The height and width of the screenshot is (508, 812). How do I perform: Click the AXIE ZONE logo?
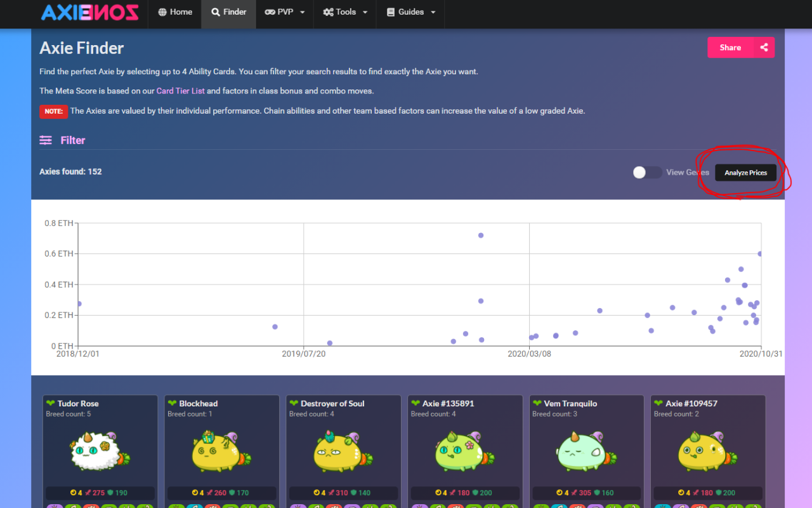point(89,12)
